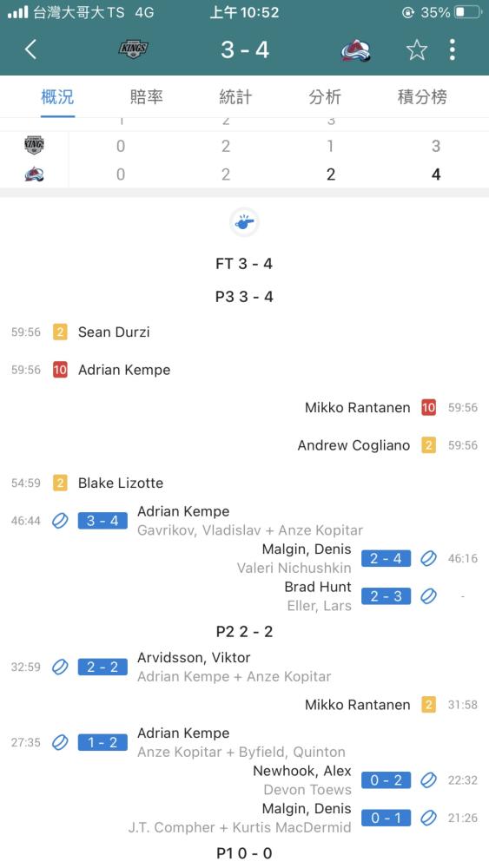Tap the red 10 penalty badge for Adrian Kempe

pos(60,370)
